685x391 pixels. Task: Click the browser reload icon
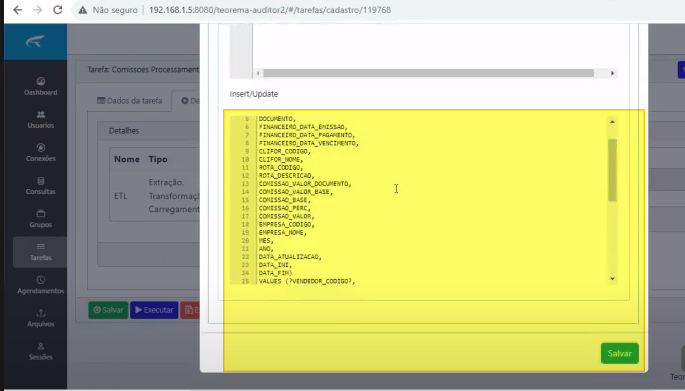[58, 10]
